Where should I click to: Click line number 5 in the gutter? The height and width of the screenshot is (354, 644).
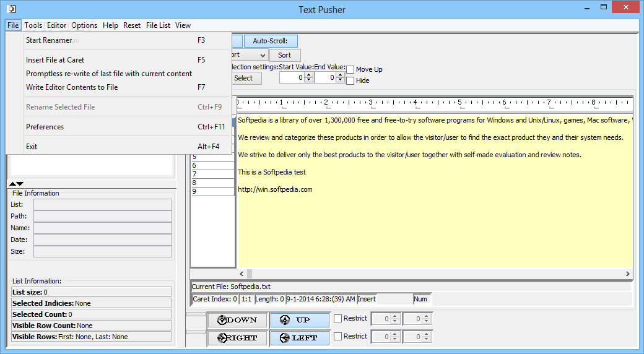coord(213,157)
